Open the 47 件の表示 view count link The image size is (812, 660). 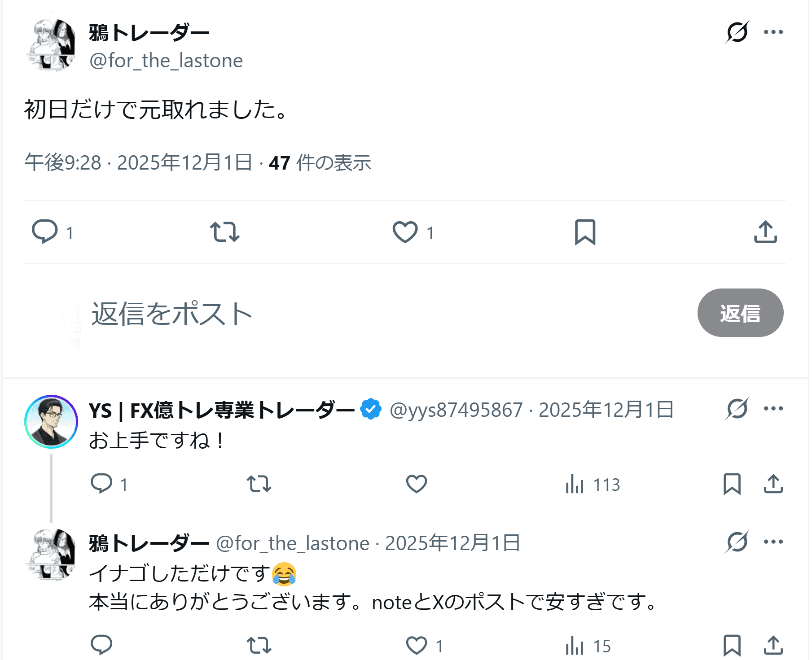(320, 163)
